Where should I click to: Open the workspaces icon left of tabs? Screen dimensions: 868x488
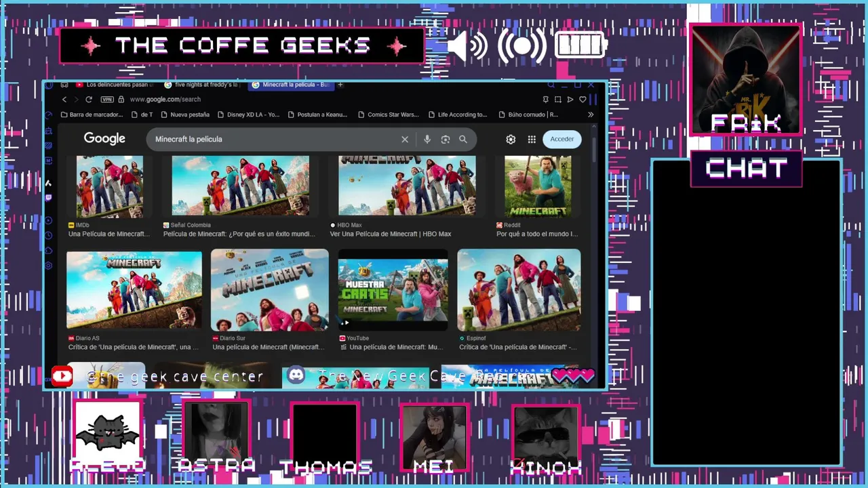[x=64, y=85]
